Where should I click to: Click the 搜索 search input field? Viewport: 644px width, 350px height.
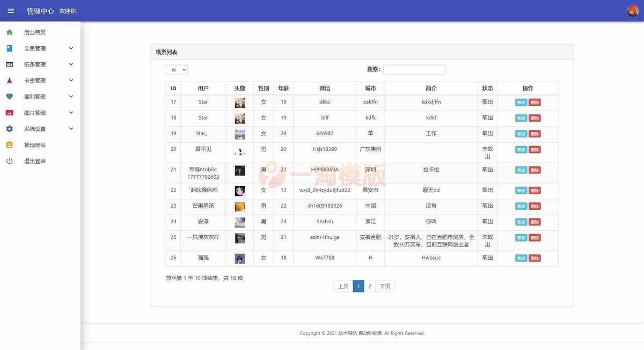coord(414,70)
